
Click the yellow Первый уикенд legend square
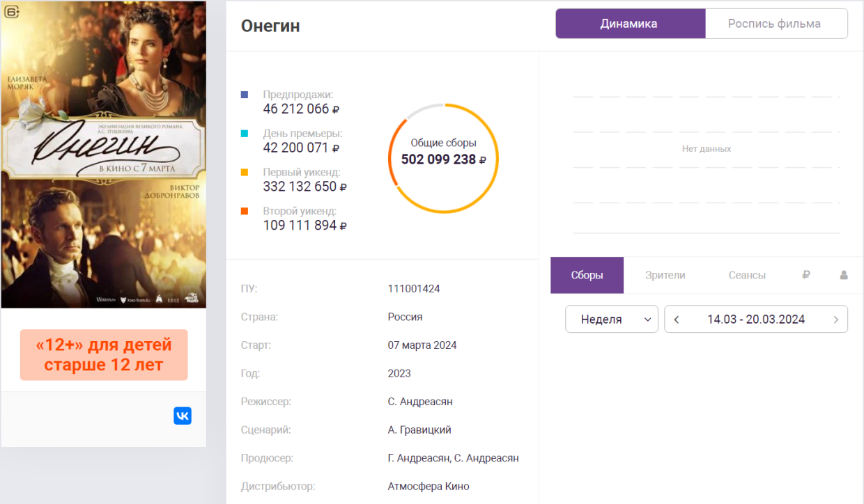pyautogui.click(x=245, y=172)
